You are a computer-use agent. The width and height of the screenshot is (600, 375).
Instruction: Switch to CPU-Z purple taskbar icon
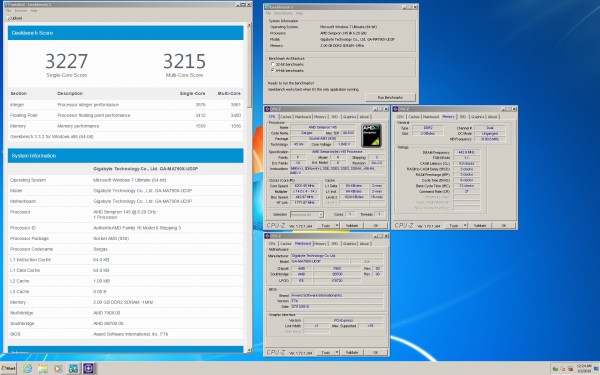click(x=88, y=368)
